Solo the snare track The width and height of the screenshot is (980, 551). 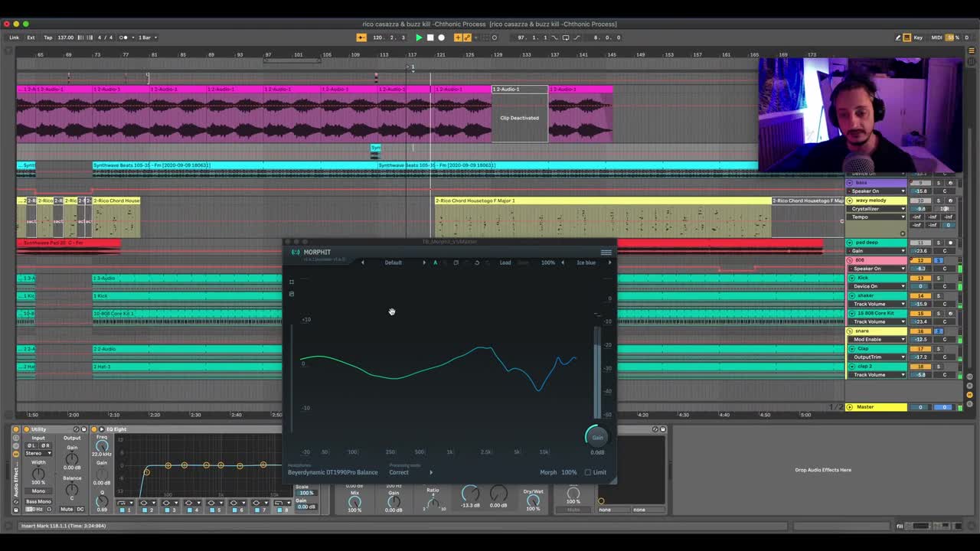939,331
